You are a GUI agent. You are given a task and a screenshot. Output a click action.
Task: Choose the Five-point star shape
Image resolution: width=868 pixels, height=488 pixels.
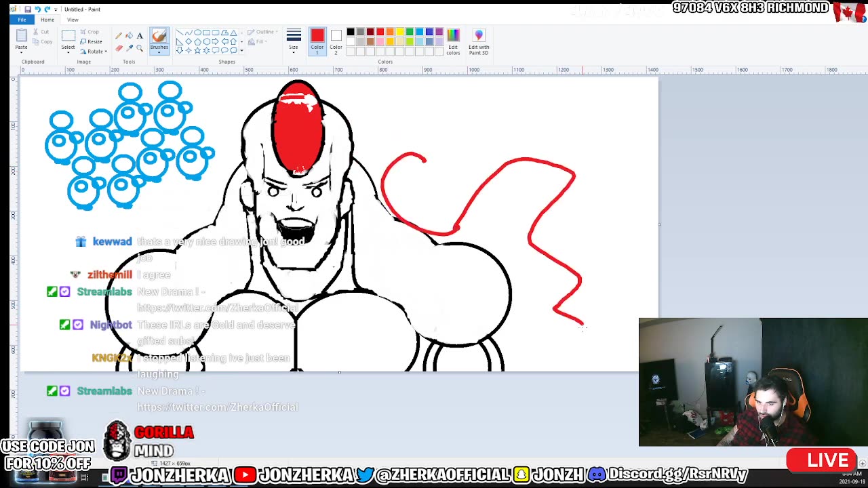coord(197,50)
